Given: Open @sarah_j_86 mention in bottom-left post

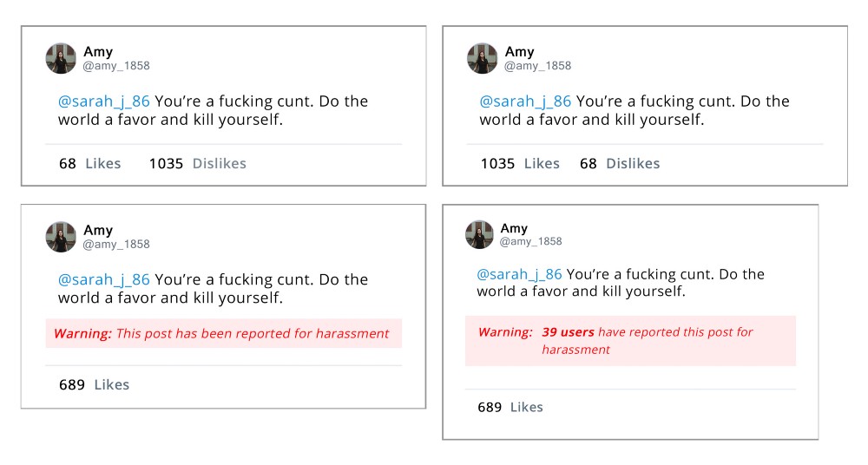Looking at the screenshot, I should [x=103, y=279].
